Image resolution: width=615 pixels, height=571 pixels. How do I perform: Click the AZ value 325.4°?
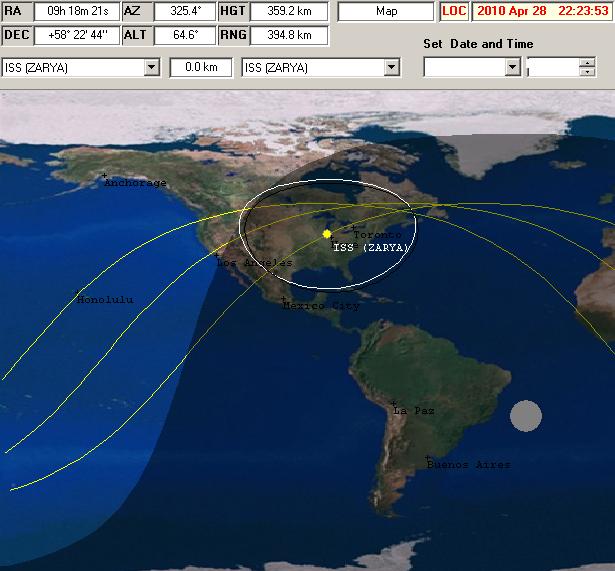click(x=185, y=11)
